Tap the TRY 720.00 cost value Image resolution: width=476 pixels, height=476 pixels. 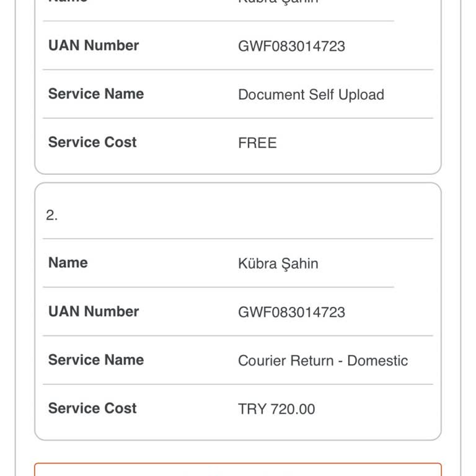(276, 409)
